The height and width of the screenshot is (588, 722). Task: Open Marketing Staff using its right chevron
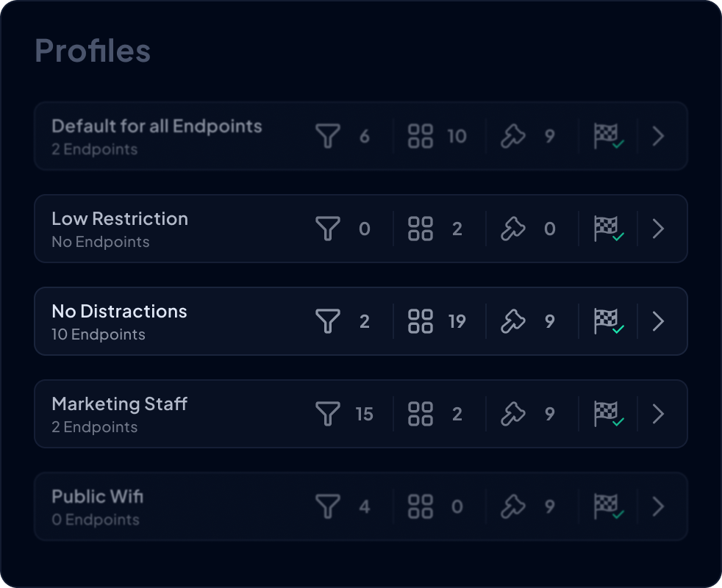coord(659,414)
